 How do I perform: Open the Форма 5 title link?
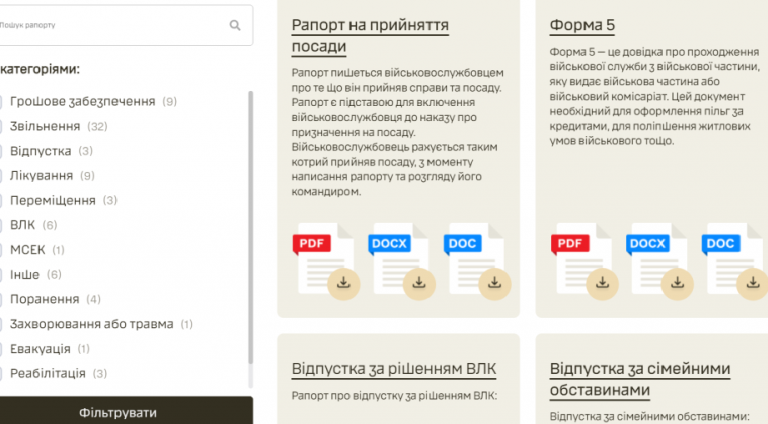point(582,25)
